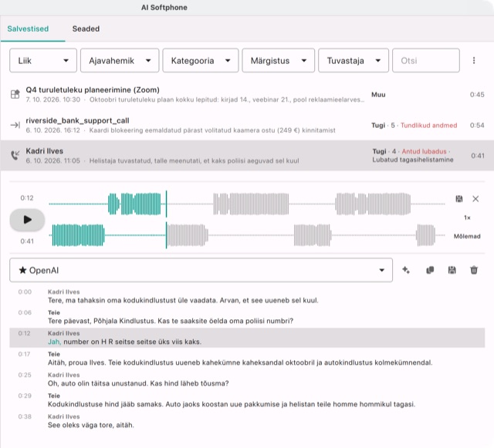Click the line 'See oleks väga tore, aitäh.'
The height and width of the screenshot is (448, 494).
coord(91,425)
